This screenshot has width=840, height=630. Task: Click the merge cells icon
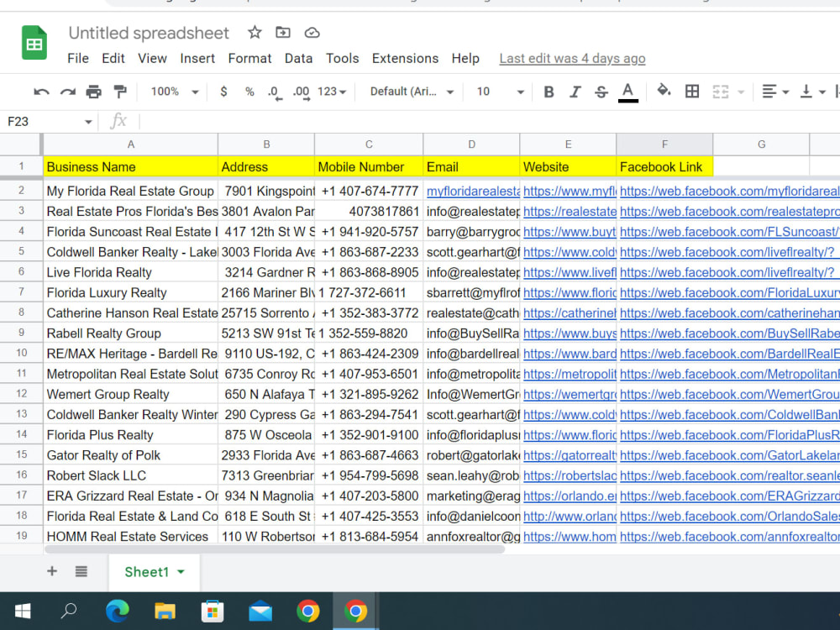point(721,92)
